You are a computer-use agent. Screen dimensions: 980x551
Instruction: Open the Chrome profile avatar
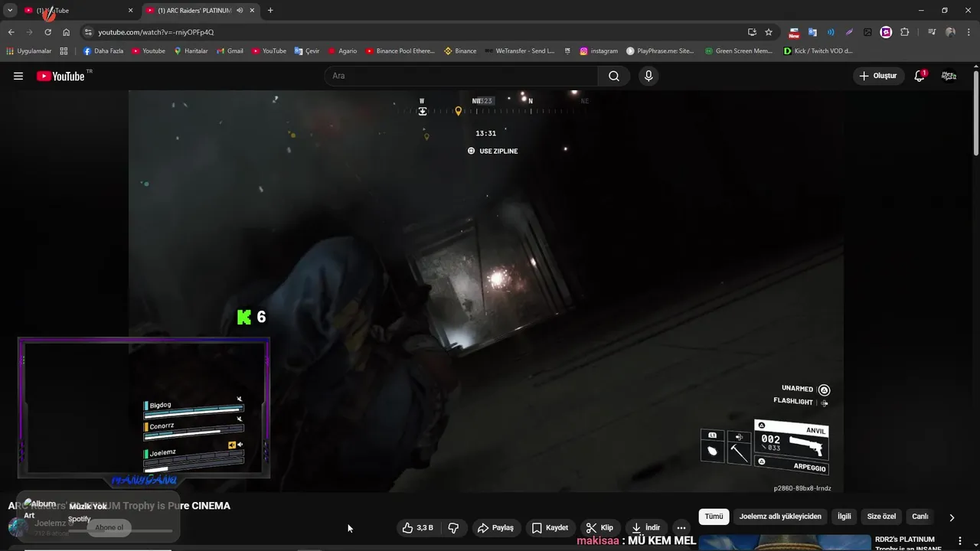click(950, 32)
